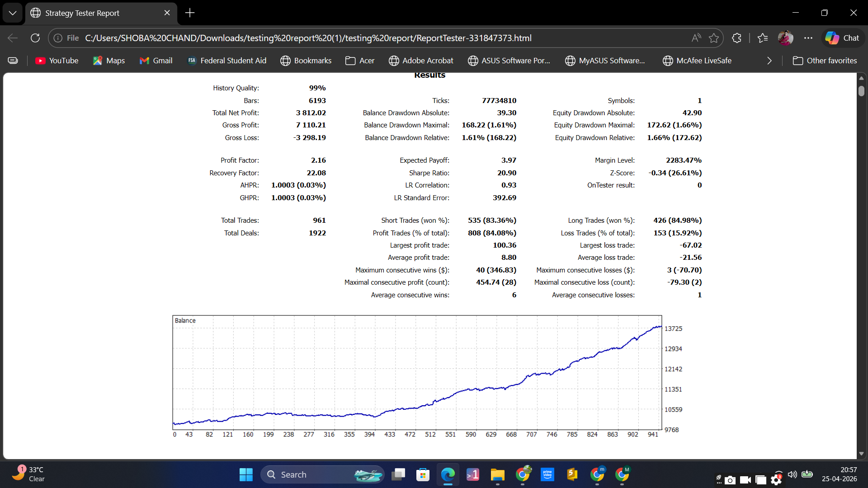
Task: Click the address bar file path
Action: click(308, 38)
